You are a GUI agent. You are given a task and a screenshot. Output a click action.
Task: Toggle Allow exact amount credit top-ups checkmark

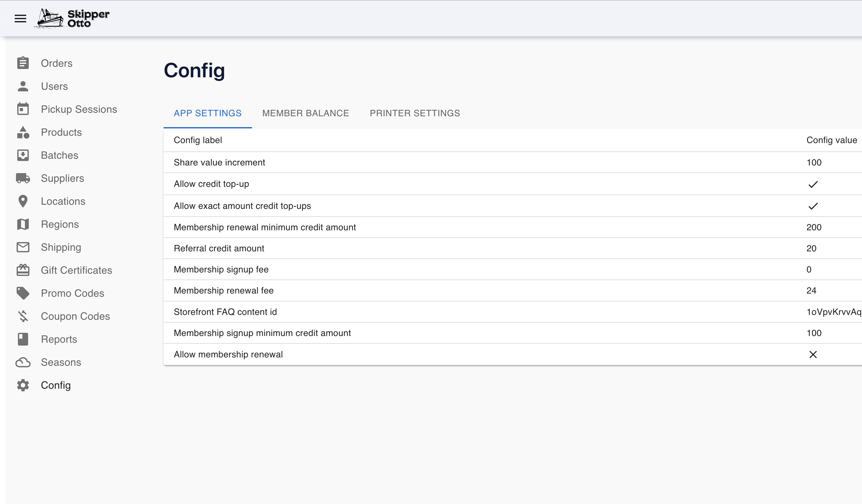(813, 206)
